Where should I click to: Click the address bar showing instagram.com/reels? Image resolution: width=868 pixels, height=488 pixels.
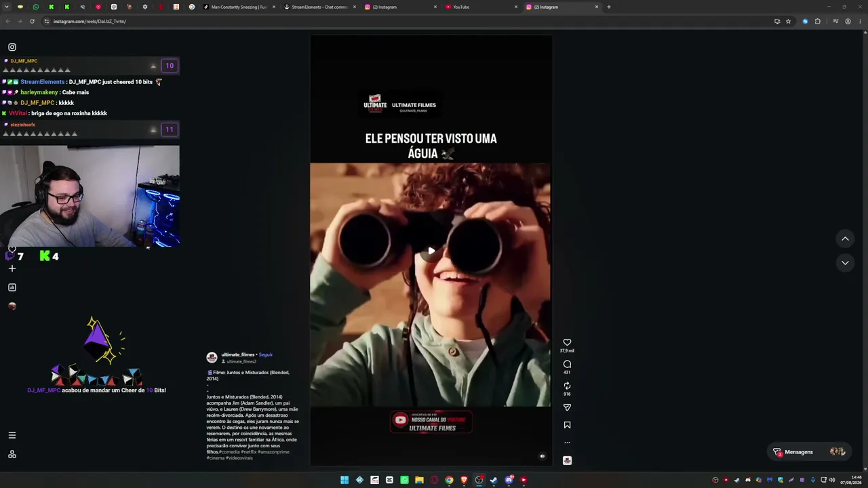[x=407, y=21]
